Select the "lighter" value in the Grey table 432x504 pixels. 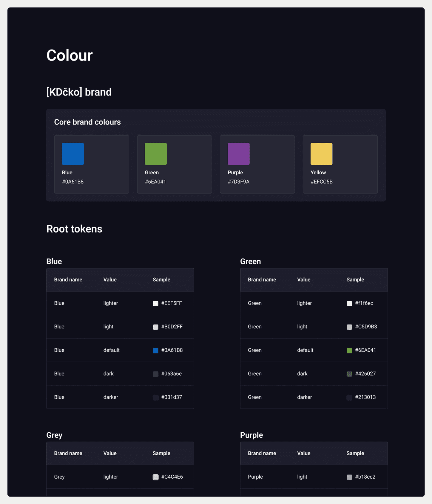pos(111,477)
